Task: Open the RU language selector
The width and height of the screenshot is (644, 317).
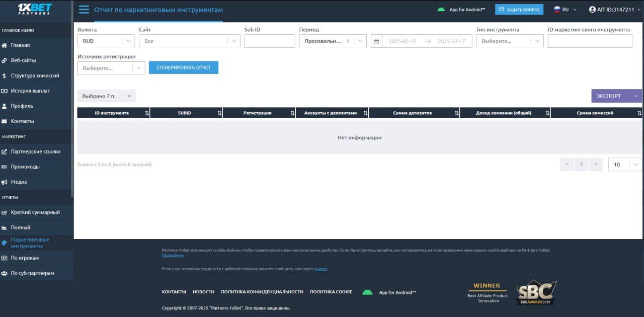Action: pos(565,10)
